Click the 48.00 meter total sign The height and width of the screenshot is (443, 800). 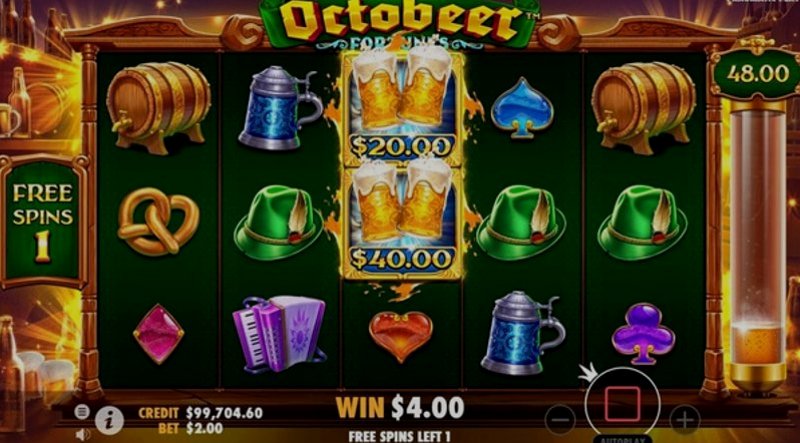758,73
